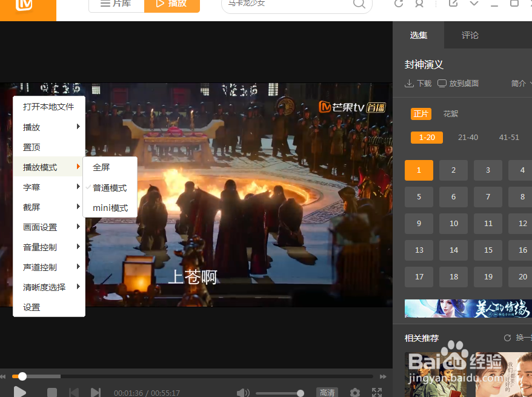Image resolution: width=532 pixels, height=397 pixels.
Task: Switch to the 评论 tab
Action: pos(470,35)
